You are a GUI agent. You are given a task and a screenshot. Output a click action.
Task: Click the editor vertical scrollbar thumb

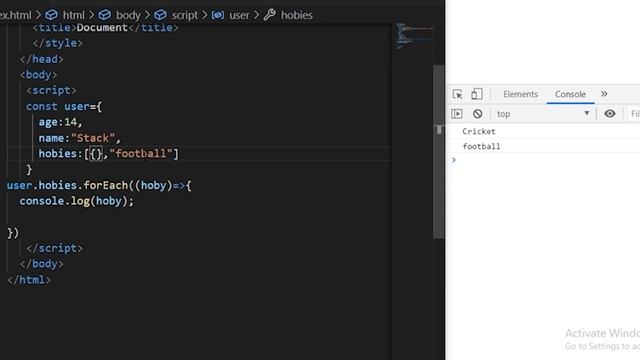(x=439, y=151)
